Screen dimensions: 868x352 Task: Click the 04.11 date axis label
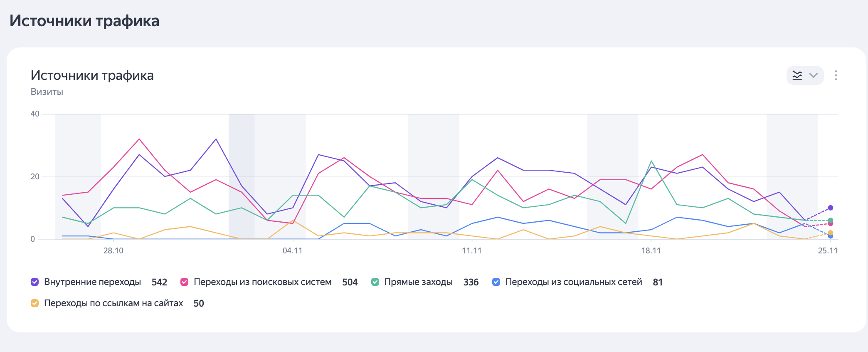[292, 251]
